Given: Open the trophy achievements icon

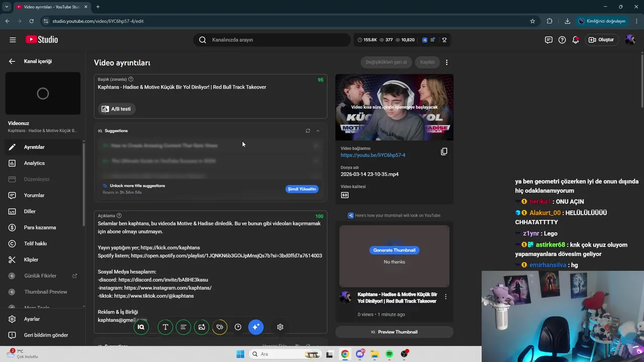Looking at the screenshot, I should tap(444, 40).
